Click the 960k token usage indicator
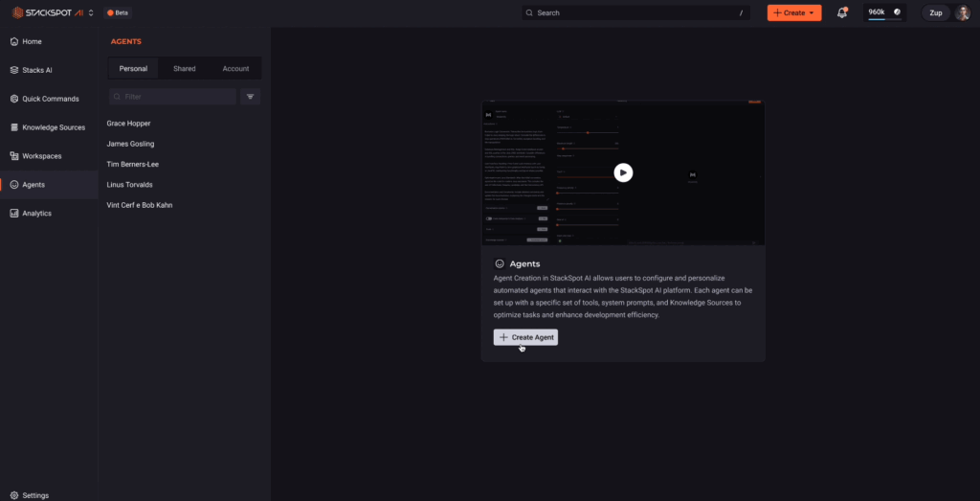 point(884,12)
